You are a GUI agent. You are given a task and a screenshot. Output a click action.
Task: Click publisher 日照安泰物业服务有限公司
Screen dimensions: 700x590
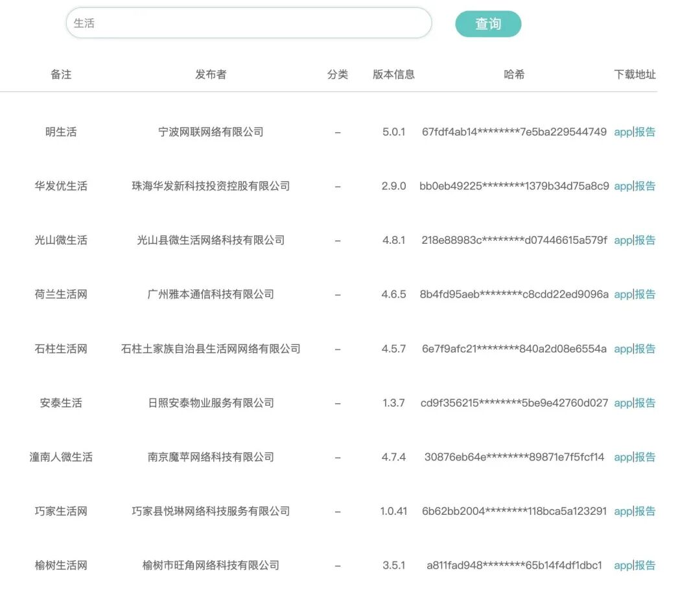(211, 403)
